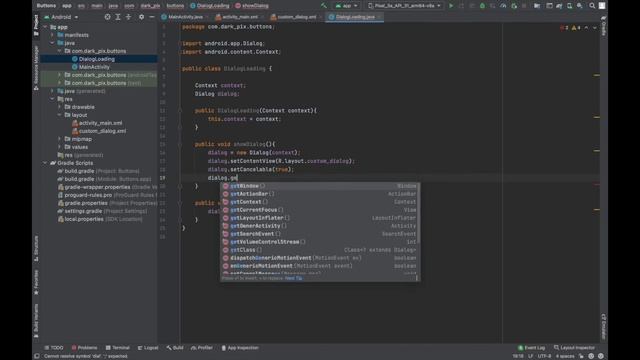The image size is (640, 360).
Task: Click the Profile app gauge icon
Action: coord(503,6)
